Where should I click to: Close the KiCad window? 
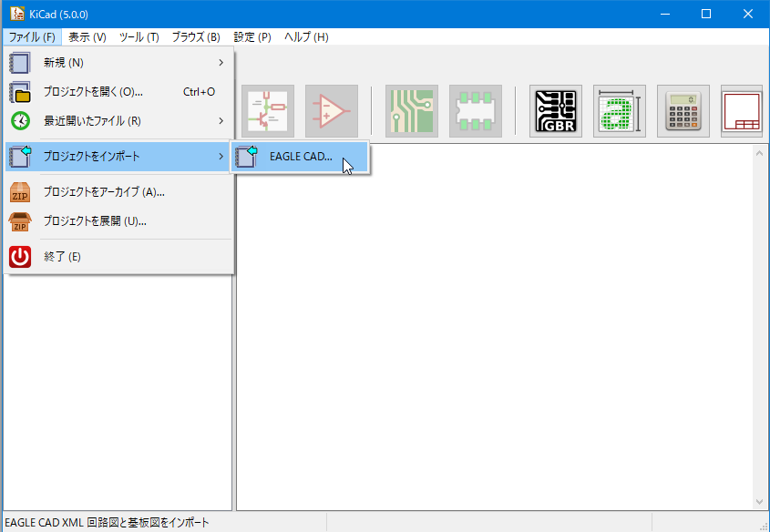748,14
